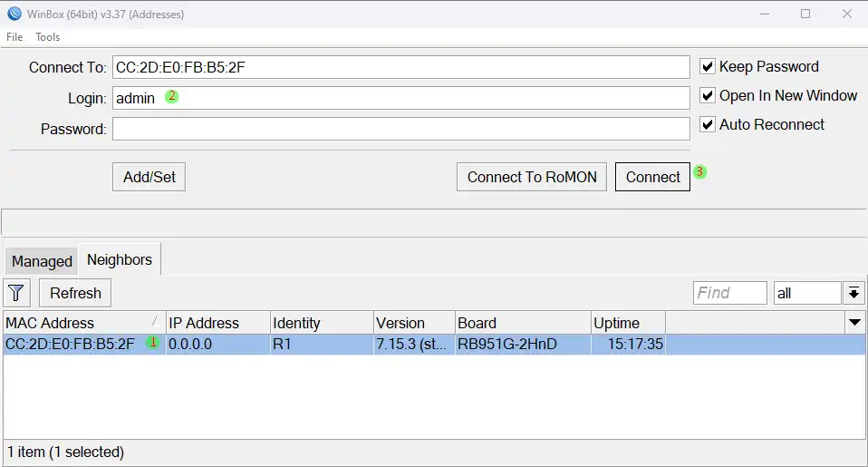The height and width of the screenshot is (467, 868).
Task: Toggle the Keep Password checkbox
Action: (709, 67)
